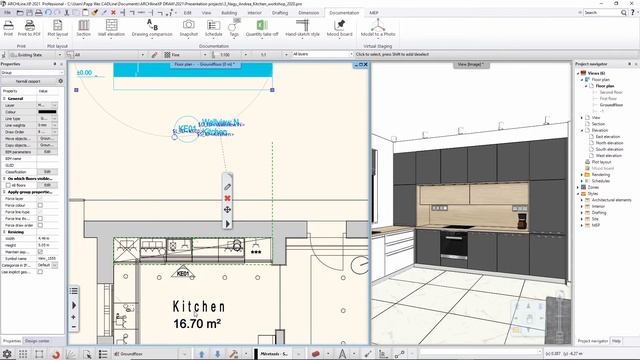Viewport: 640px width, 360px height.
Task: Click the gear icon next to Nemdi zaport
Action: pos(61,81)
